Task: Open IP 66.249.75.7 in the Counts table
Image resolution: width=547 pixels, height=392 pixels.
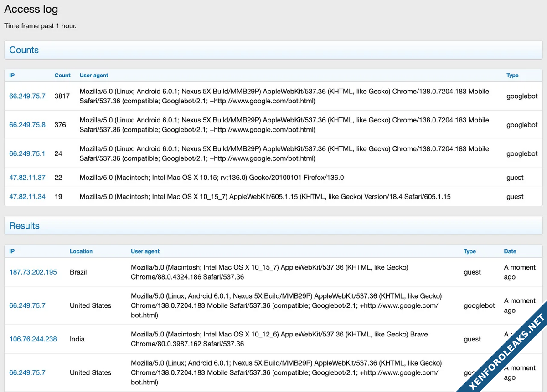Action: (27, 96)
